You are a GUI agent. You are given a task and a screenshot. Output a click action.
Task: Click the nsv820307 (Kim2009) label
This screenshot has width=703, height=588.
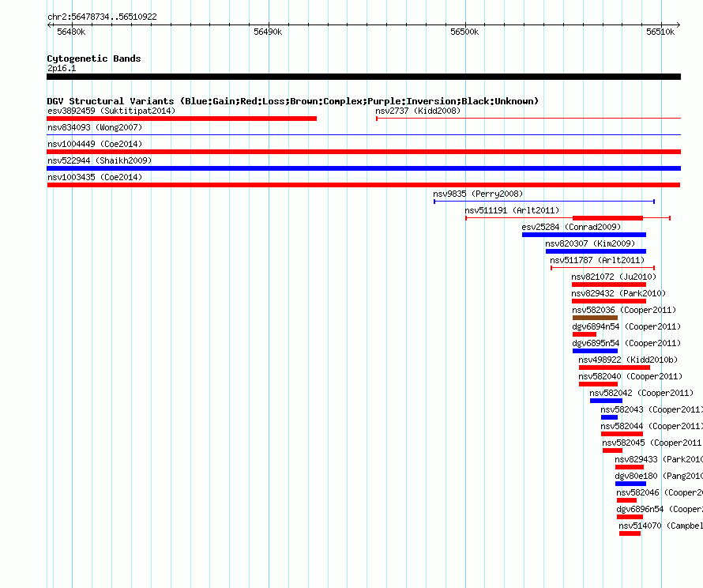tap(590, 243)
